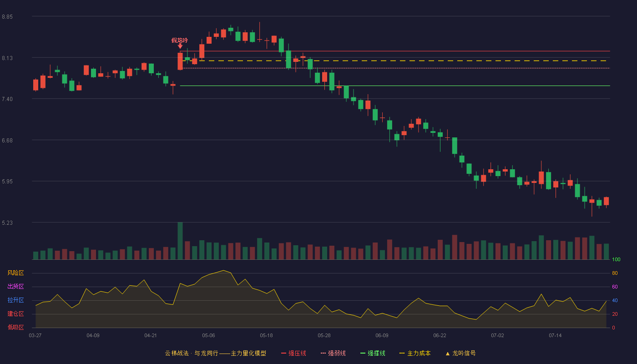
Task: Click the red 强压线 legend line swatch
Action: [283, 354]
